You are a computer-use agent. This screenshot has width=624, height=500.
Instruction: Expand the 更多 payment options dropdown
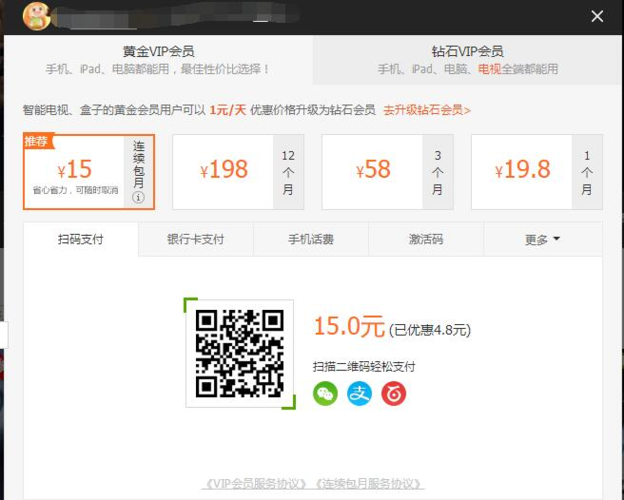pos(542,240)
